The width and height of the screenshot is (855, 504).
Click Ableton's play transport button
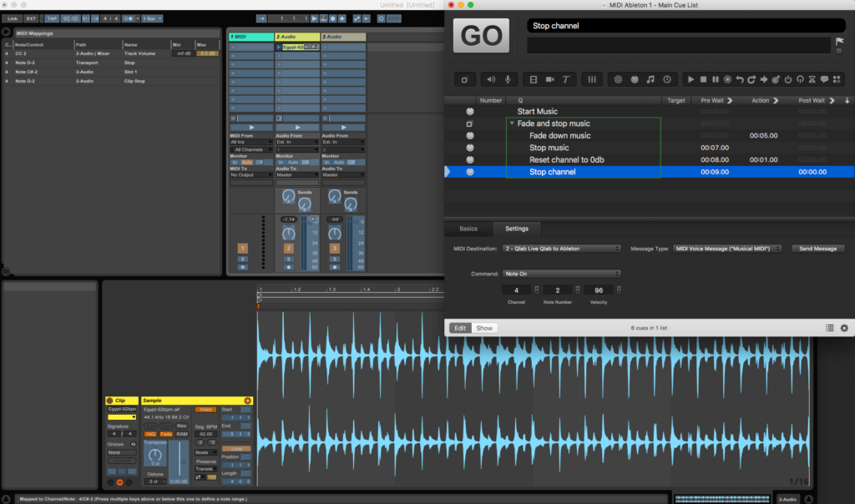[314, 18]
